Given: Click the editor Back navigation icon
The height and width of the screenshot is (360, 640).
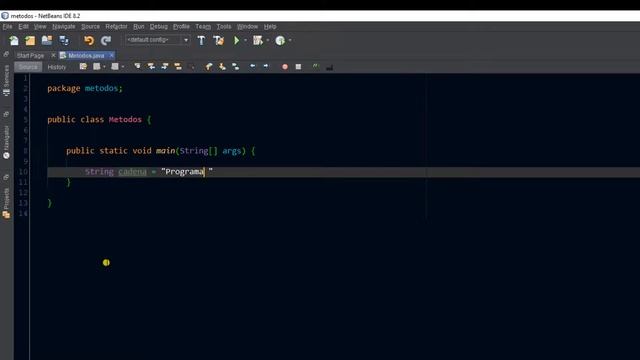Looking at the screenshot, I should coord(97,67).
